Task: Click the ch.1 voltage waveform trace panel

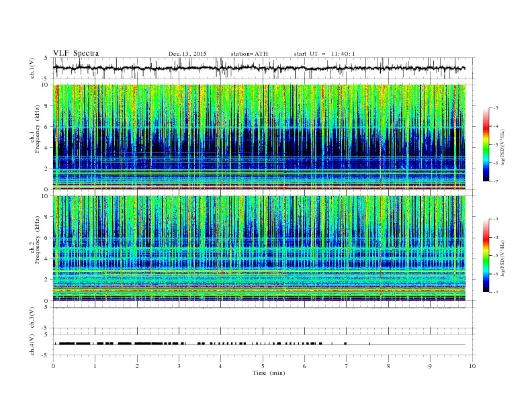Action: tap(264, 68)
